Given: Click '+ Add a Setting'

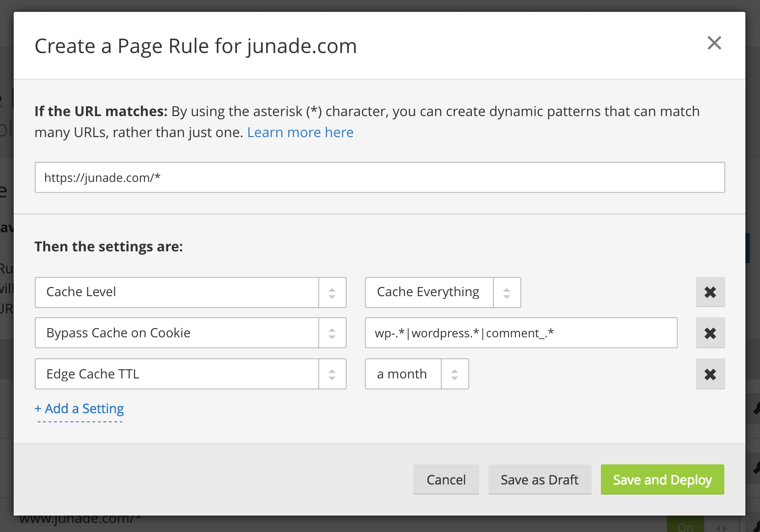Looking at the screenshot, I should tap(79, 408).
